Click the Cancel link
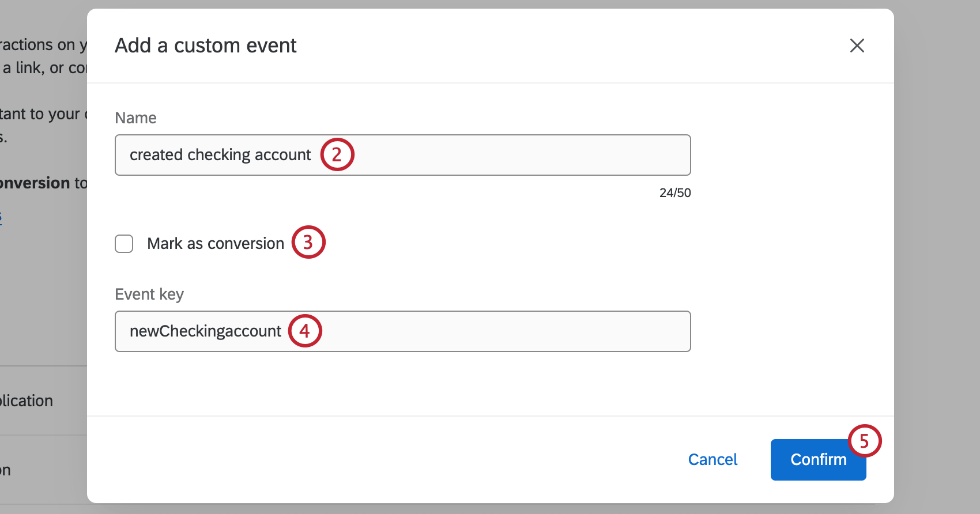The width and height of the screenshot is (980, 514). pos(713,459)
